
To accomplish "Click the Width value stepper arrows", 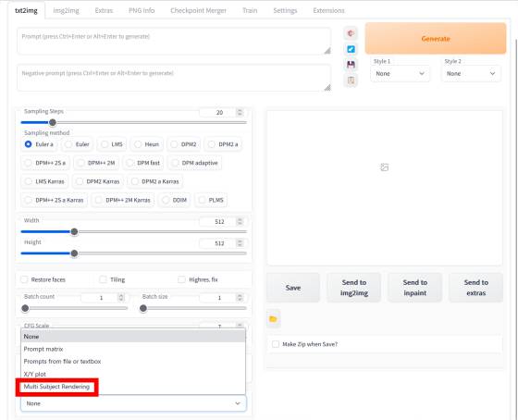I will pos(240,221).
